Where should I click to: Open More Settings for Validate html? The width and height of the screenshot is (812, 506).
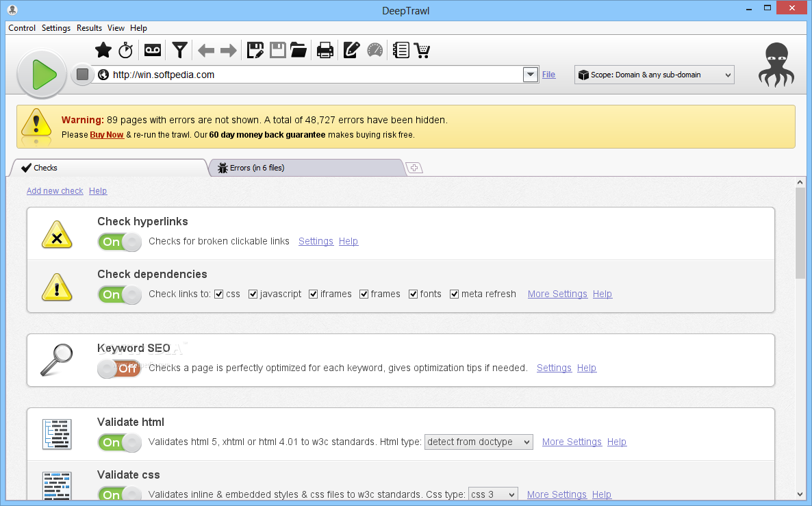tap(572, 442)
